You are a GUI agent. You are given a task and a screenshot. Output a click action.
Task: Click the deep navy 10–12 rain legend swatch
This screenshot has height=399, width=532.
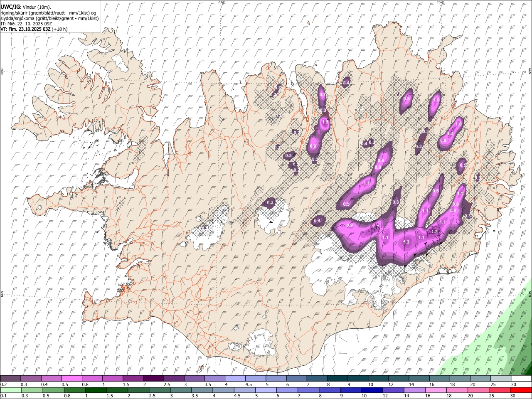pyautogui.click(x=372, y=390)
